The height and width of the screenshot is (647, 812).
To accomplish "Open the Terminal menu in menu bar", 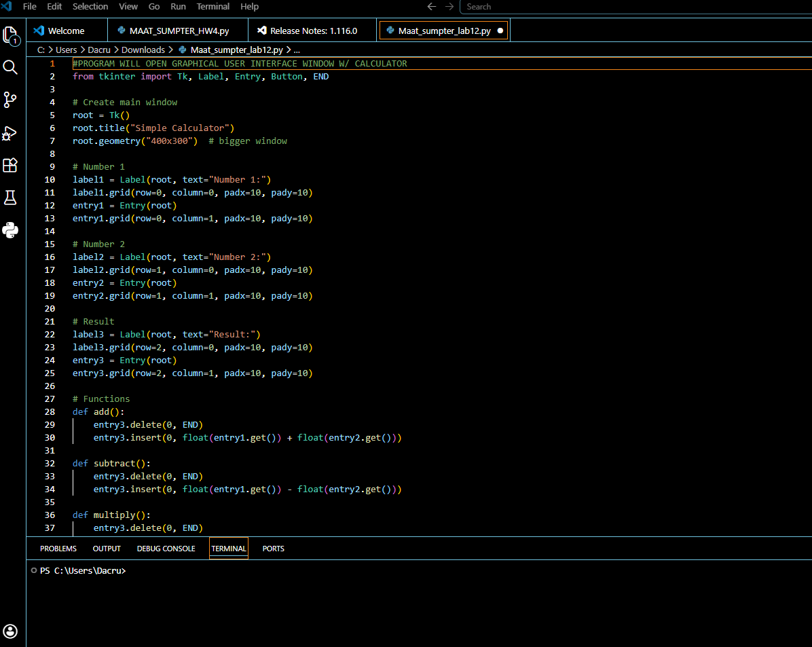I will tap(213, 7).
